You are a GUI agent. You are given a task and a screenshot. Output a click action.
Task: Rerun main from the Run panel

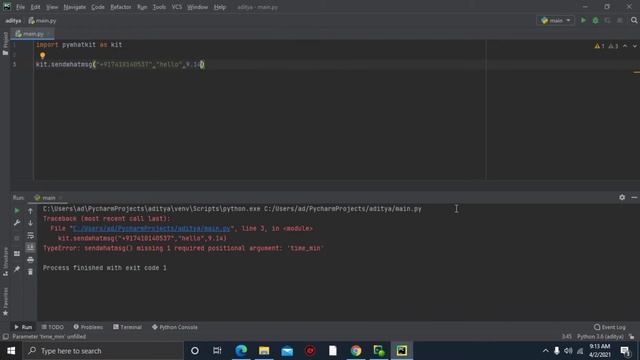(x=17, y=211)
